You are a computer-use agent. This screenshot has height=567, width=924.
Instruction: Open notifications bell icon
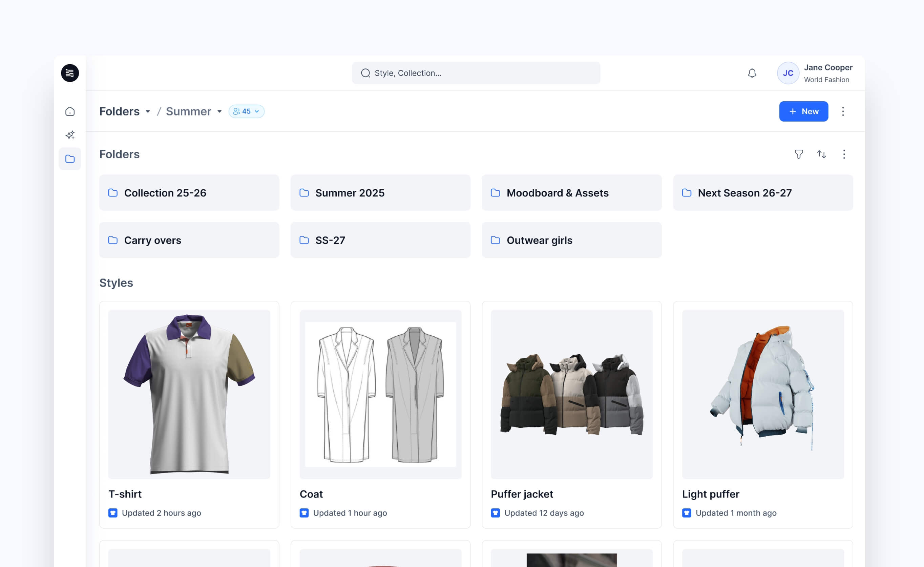pyautogui.click(x=752, y=73)
